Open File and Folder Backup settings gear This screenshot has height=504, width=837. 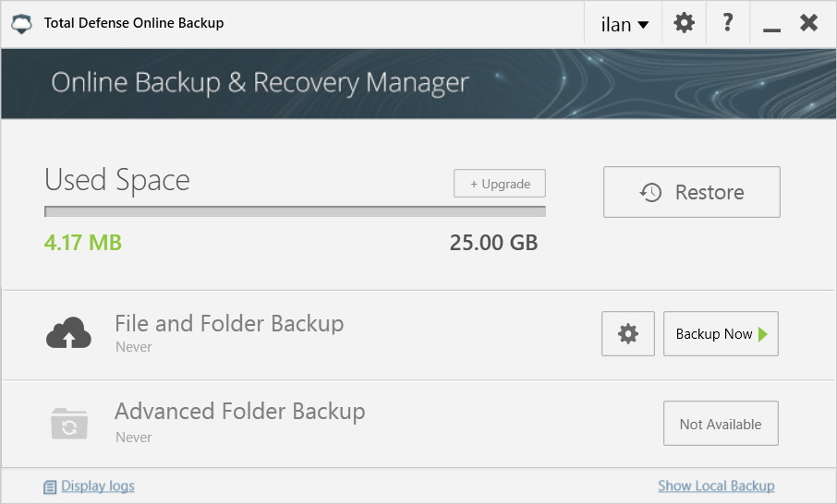[628, 334]
